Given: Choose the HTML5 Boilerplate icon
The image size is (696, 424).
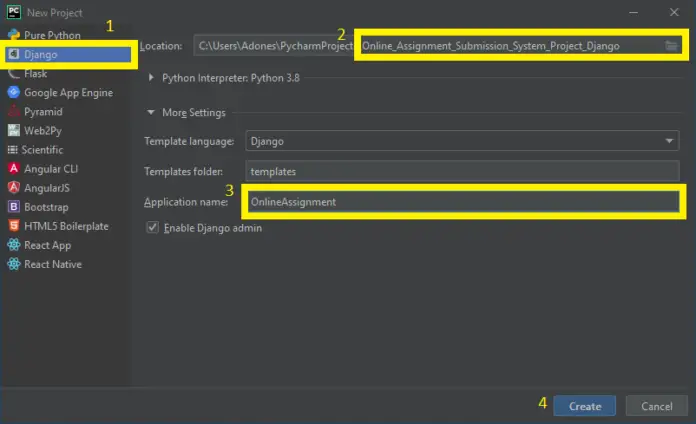Looking at the screenshot, I should pos(14,226).
